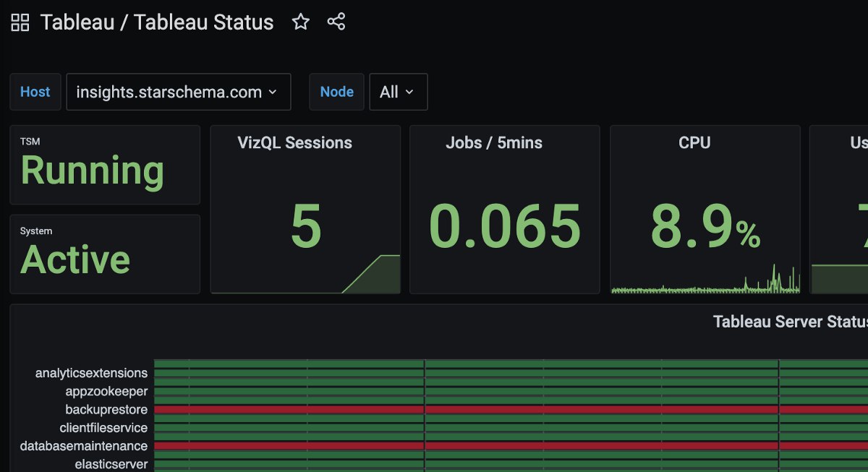Viewport: 868px width, 472px height.
Task: Open the Tableau Server Status panel title
Action: coord(790,321)
